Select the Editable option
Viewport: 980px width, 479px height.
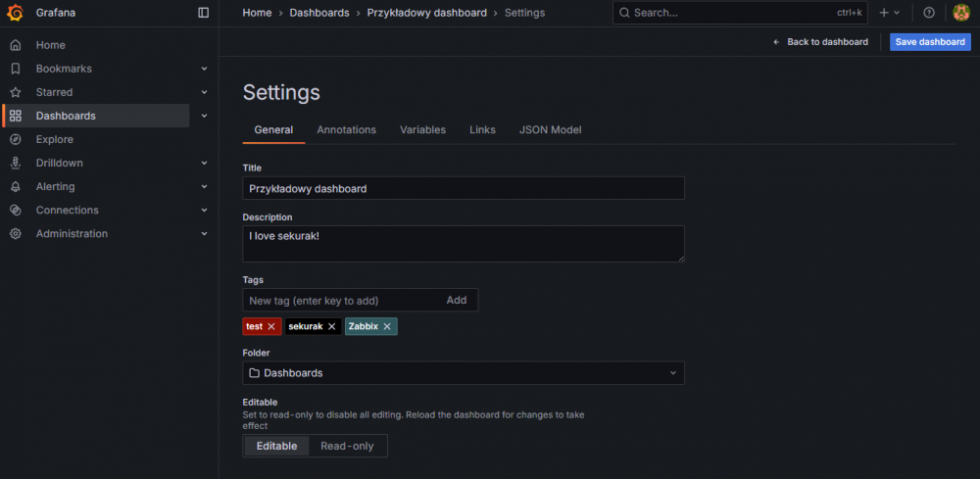tap(276, 446)
